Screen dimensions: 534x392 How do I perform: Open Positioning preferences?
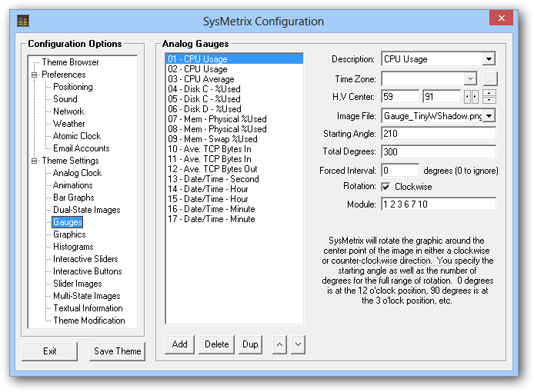click(x=73, y=87)
